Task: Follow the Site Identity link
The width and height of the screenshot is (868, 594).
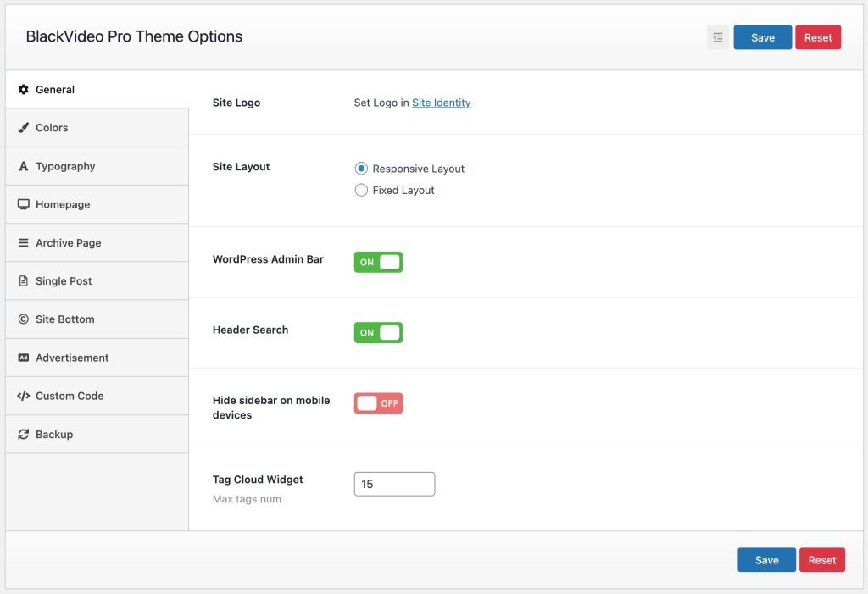Action: click(441, 103)
